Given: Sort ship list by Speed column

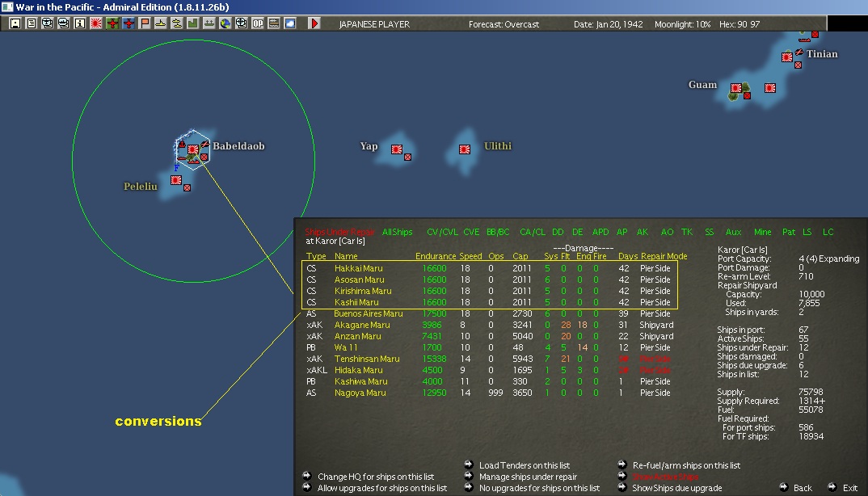Looking at the screenshot, I should tap(470, 256).
